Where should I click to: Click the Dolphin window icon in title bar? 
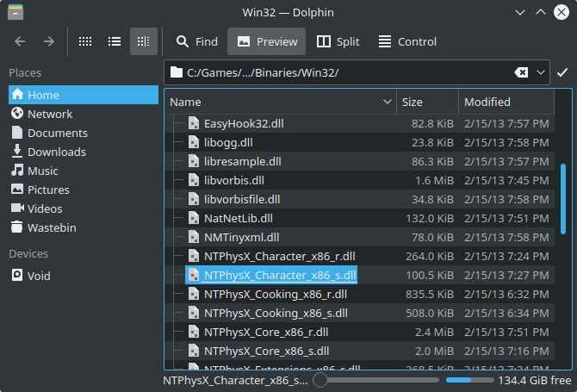[x=16, y=12]
